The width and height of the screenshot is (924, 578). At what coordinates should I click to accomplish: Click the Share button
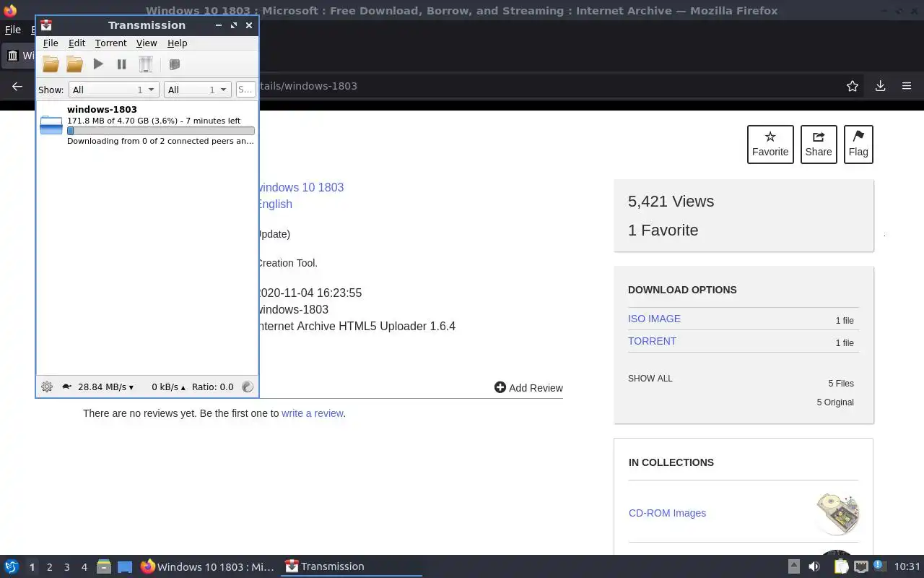pos(819,144)
